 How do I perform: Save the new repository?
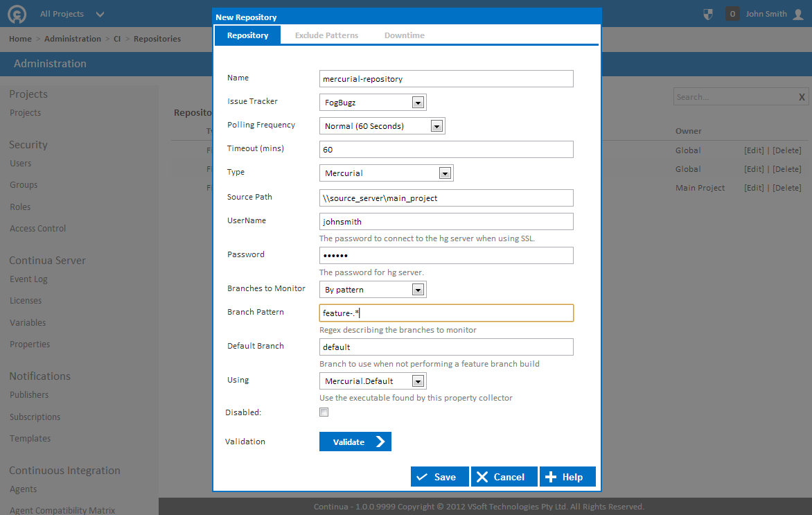point(440,477)
